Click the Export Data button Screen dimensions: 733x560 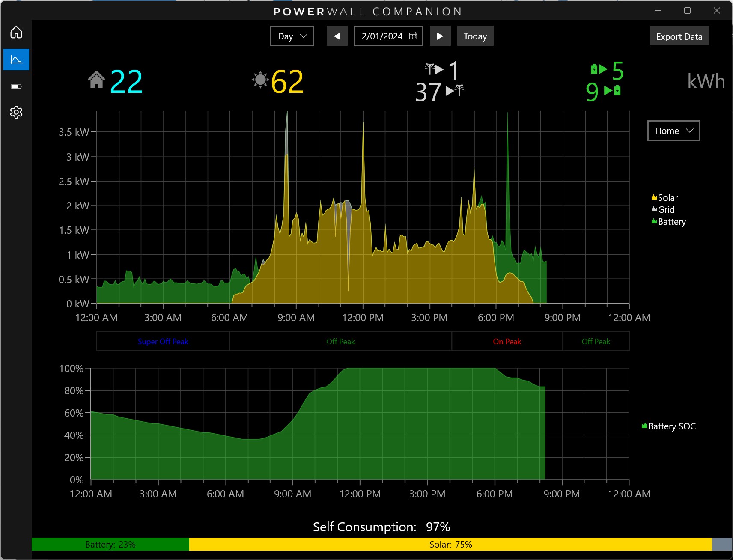point(679,36)
